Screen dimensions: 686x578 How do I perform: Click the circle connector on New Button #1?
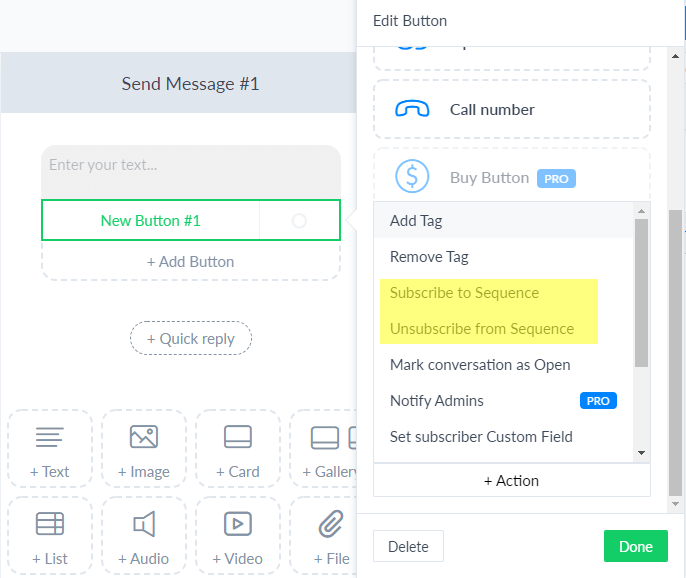[x=299, y=221]
